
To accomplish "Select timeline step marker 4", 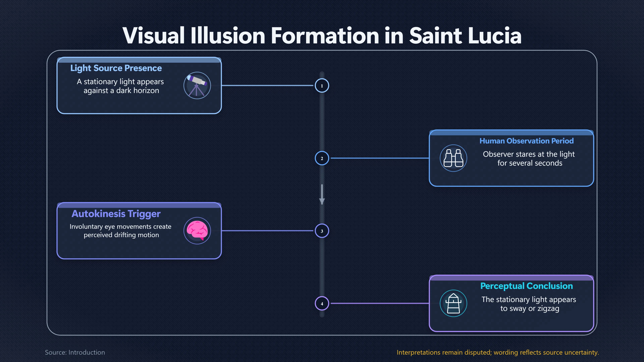I will [322, 304].
